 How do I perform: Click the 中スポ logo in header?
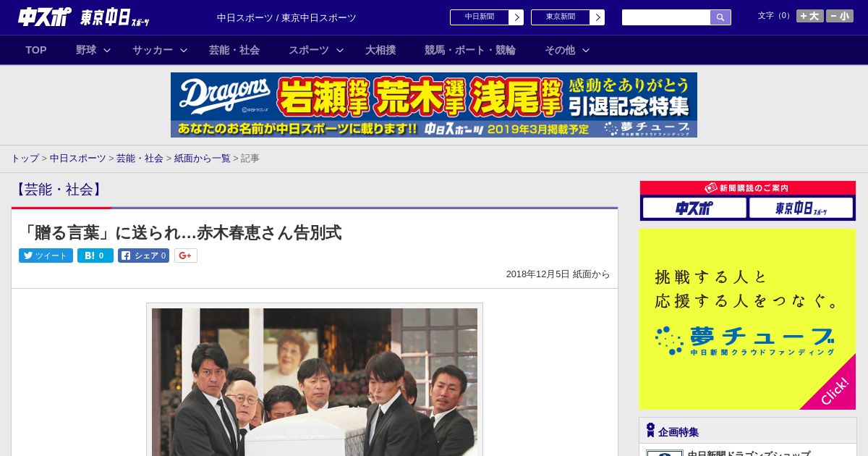[45, 17]
